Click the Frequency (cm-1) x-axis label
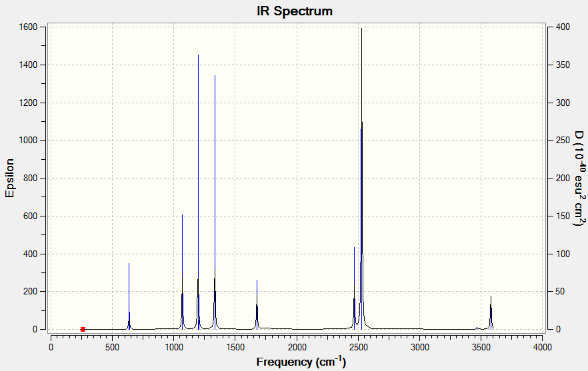 pyautogui.click(x=301, y=362)
